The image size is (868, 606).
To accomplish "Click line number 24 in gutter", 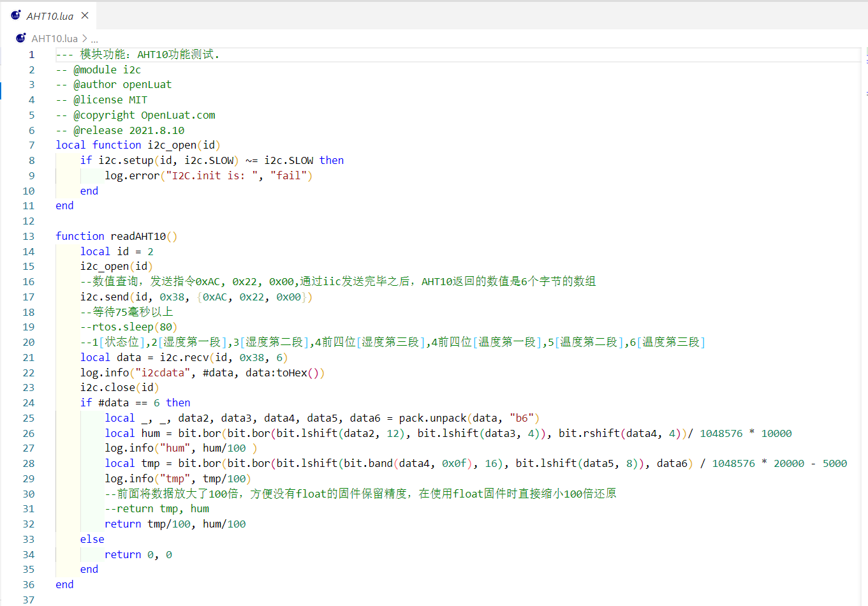I will 28,403.
